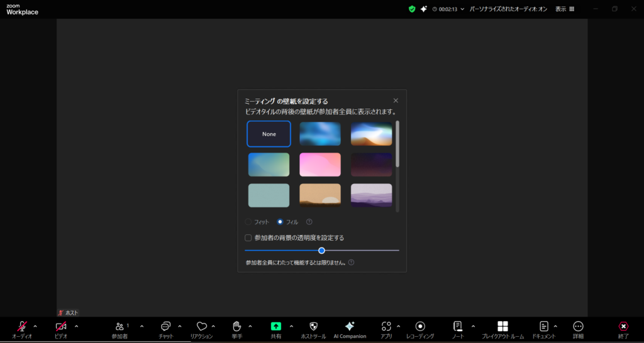Click the transparency slider track
The width and height of the screenshot is (644, 343).
click(365, 250)
